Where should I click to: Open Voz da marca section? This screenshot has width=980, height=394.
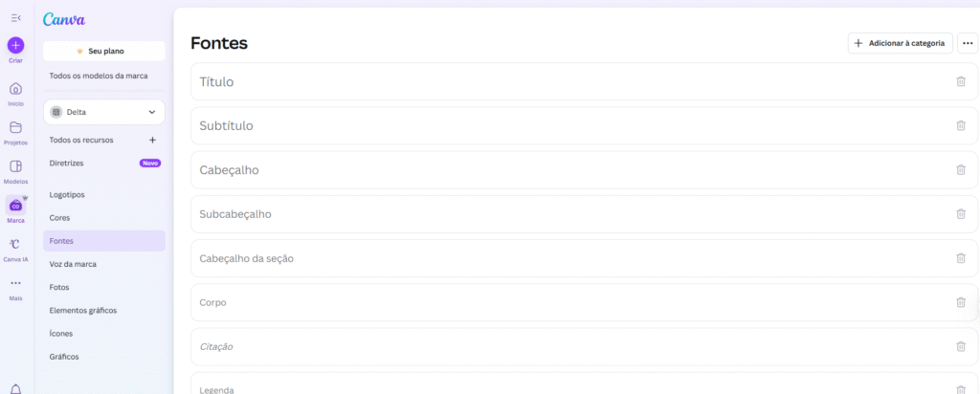pos(73,264)
